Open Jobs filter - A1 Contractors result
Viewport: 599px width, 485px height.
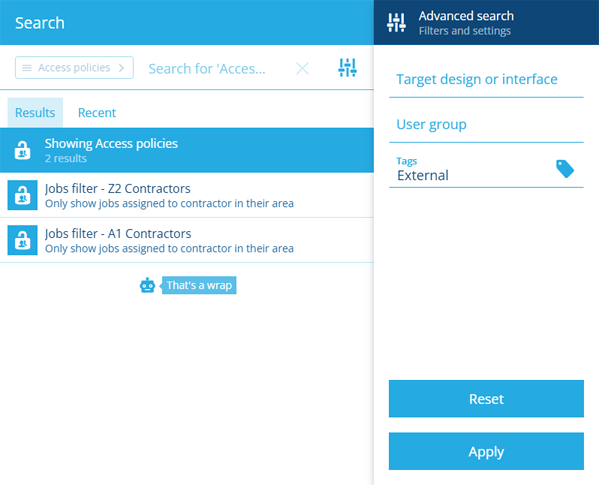coord(187,240)
